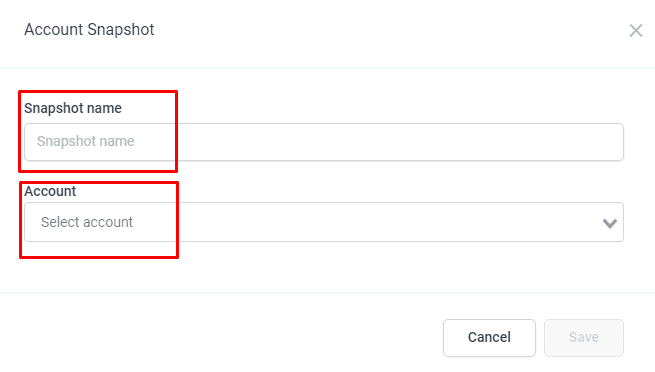Viewport: 655px width, 372px height.
Task: Place cursor inside Snapshot name input
Action: [324, 142]
